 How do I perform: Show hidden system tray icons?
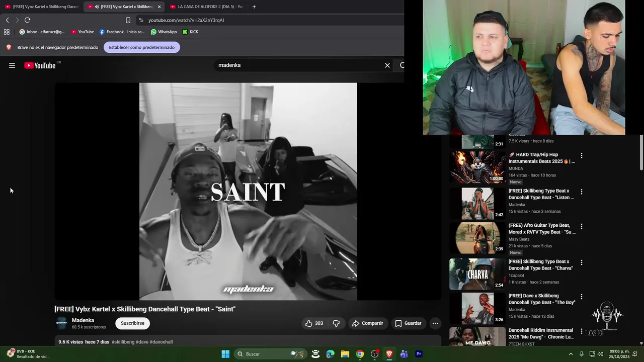[x=571, y=354]
